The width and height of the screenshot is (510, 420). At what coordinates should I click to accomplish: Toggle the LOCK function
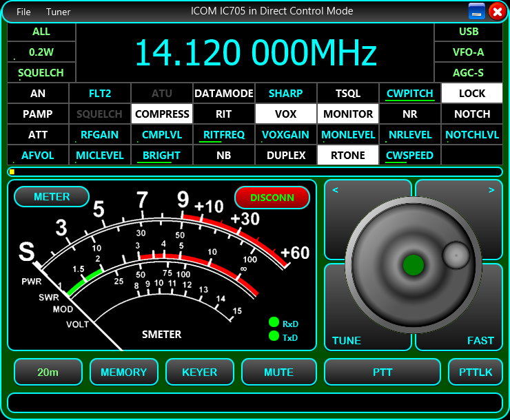pyautogui.click(x=471, y=93)
